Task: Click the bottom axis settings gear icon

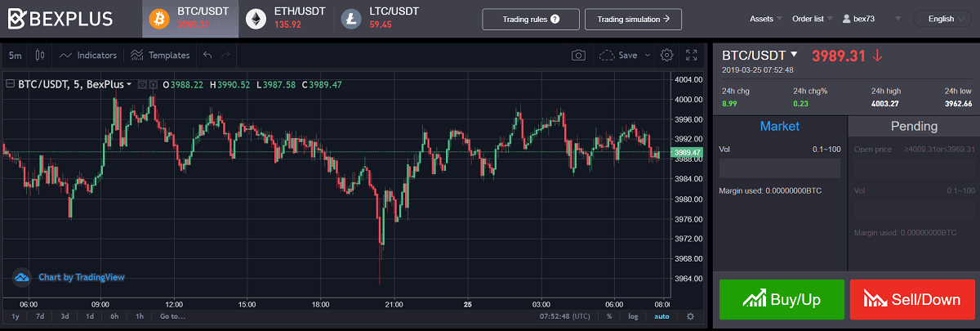Action: [690, 316]
